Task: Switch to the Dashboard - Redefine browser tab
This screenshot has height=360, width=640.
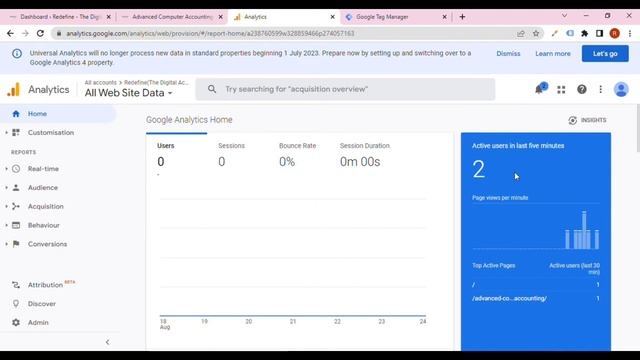Action: pos(59,17)
